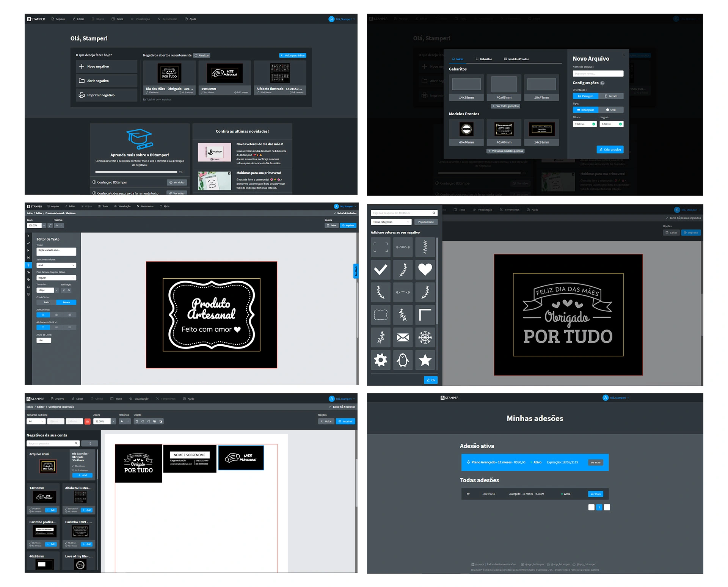Click the fit-to-screen icon next to Zoom 105%
Viewport: 728px width, 587px height.
tap(50, 225)
